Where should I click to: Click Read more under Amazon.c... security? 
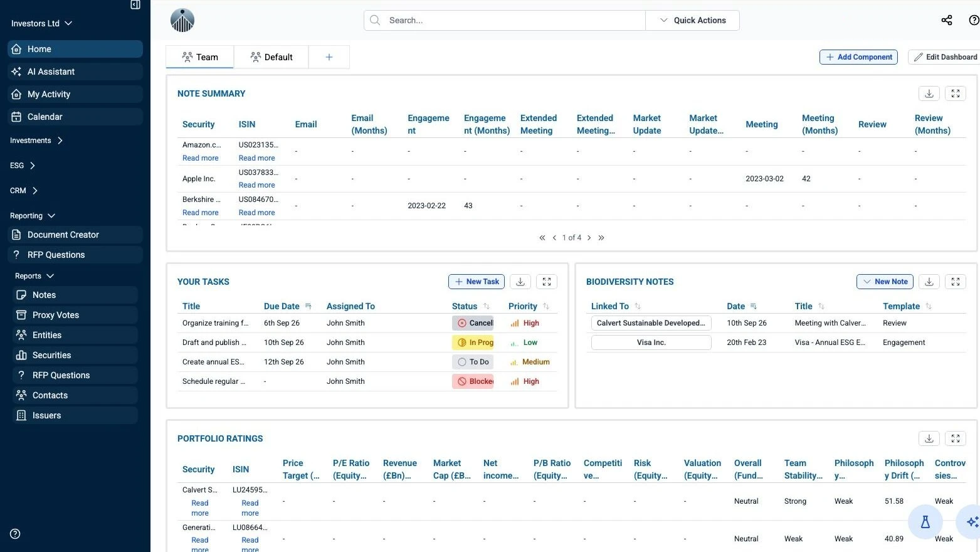point(201,158)
